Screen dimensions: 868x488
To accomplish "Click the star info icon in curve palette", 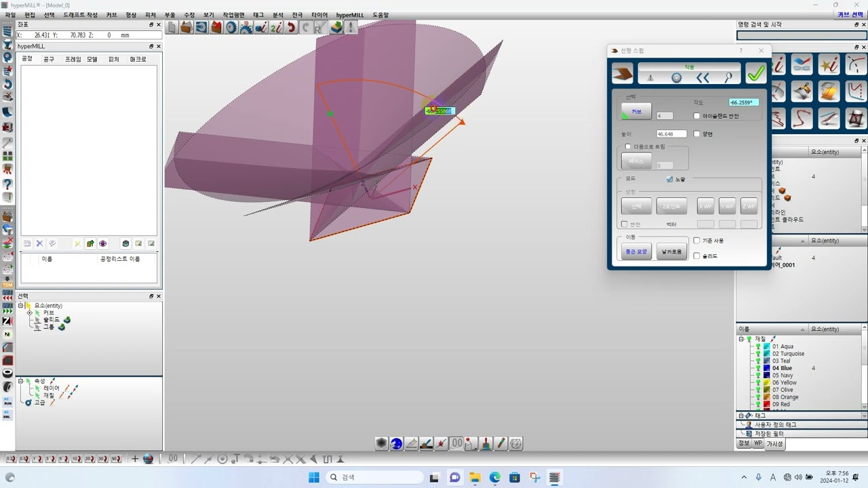I will [x=829, y=64].
